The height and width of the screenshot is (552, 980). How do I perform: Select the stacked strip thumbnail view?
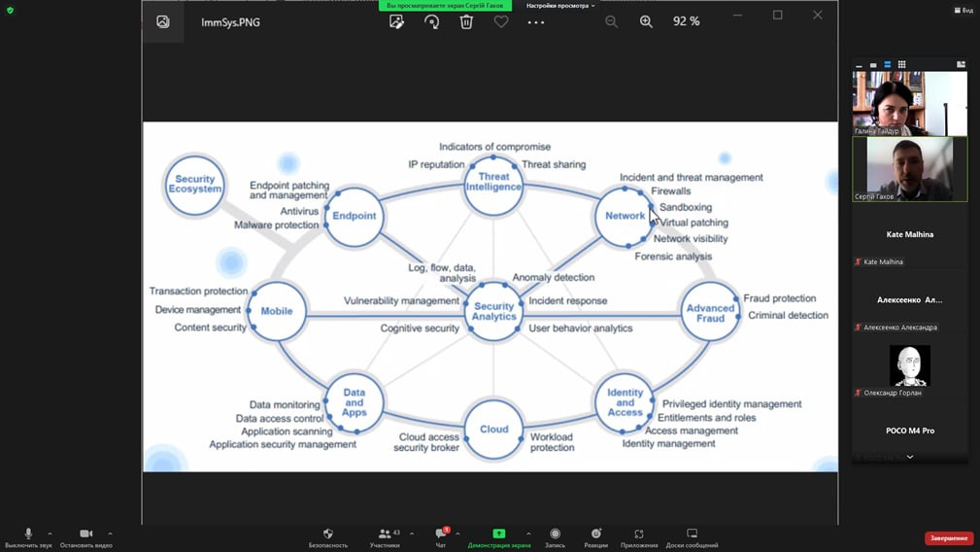click(887, 65)
